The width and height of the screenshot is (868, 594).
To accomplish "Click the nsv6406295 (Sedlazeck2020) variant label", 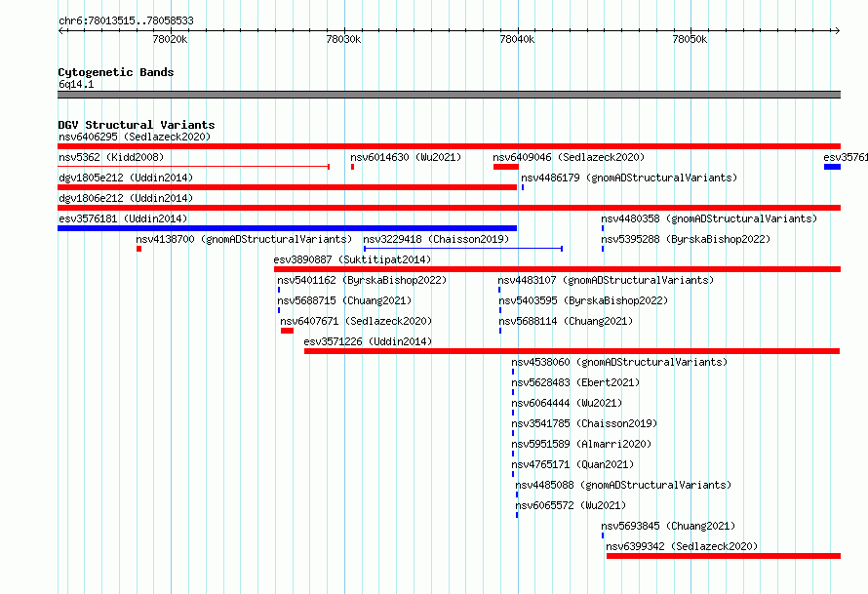I will pos(135,137).
